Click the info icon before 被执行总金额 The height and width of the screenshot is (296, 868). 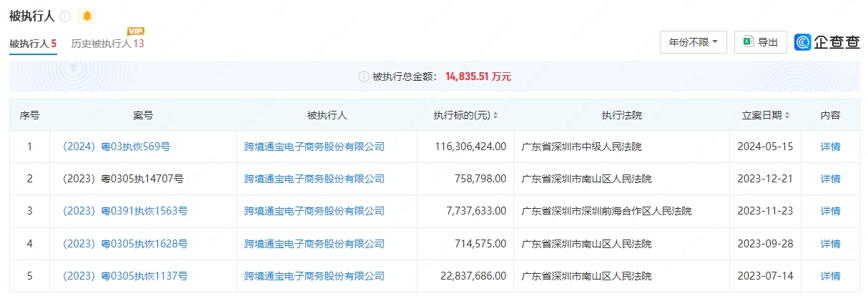coord(364,76)
